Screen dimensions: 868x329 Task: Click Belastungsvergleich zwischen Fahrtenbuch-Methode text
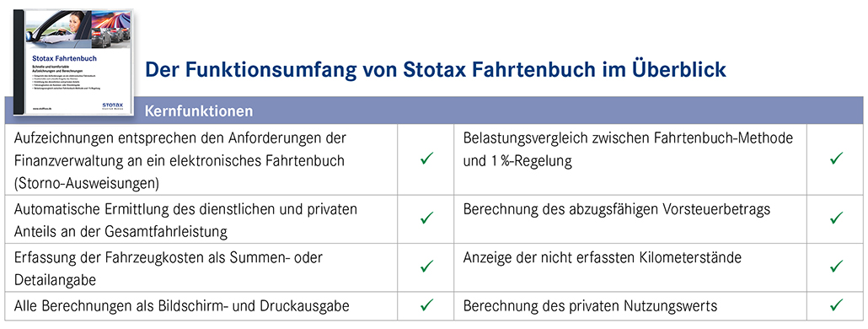[x=628, y=137]
